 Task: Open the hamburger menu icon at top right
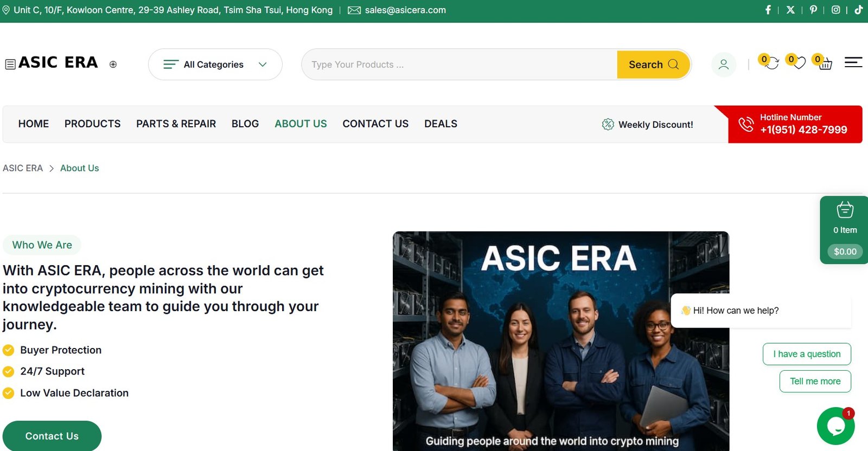click(x=853, y=63)
